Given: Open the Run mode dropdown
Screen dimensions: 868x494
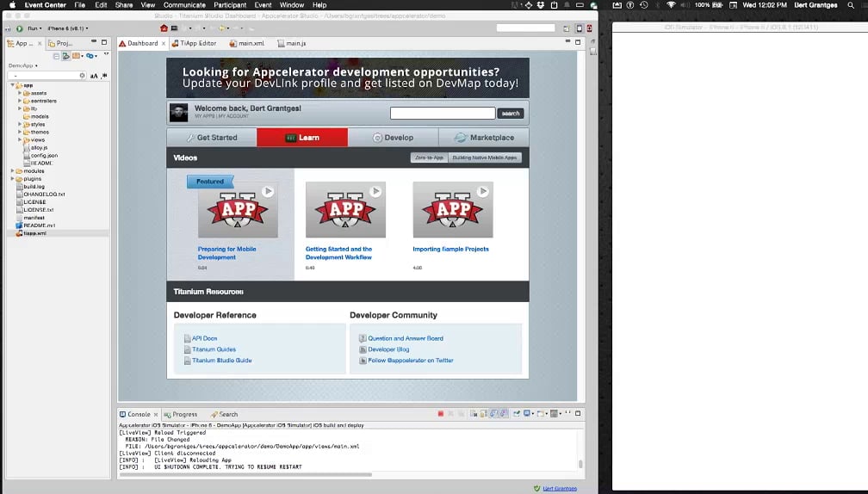Looking at the screenshot, I should pyautogui.click(x=34, y=28).
